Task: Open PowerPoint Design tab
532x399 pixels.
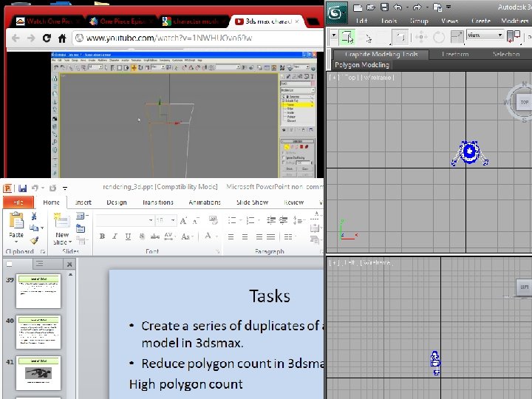Action: 117,202
